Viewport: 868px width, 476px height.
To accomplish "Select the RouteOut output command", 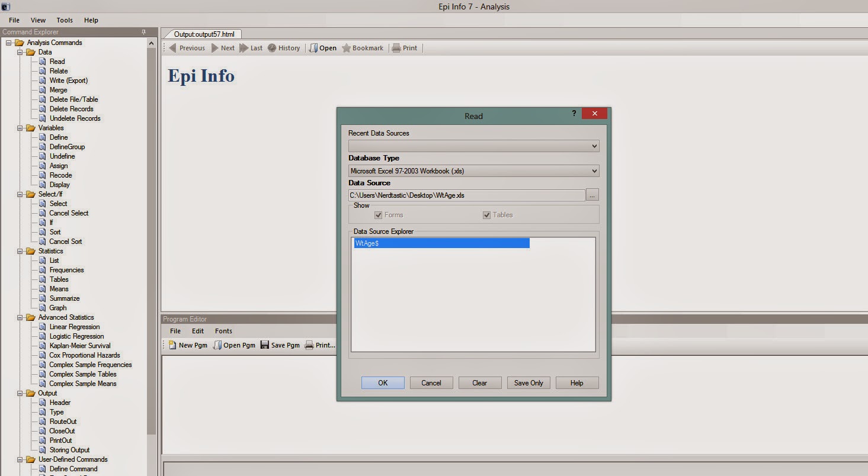I will click(x=63, y=422).
